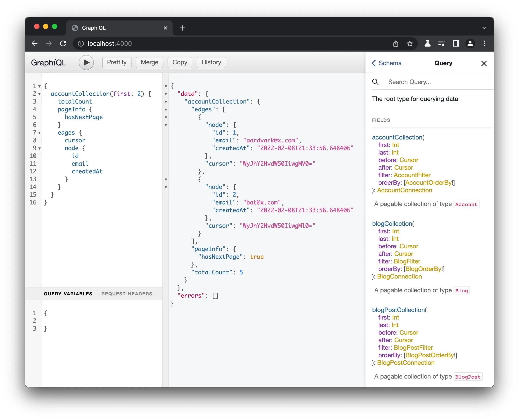Close the docs panel with X icon
The image size is (519, 420).
(484, 63)
